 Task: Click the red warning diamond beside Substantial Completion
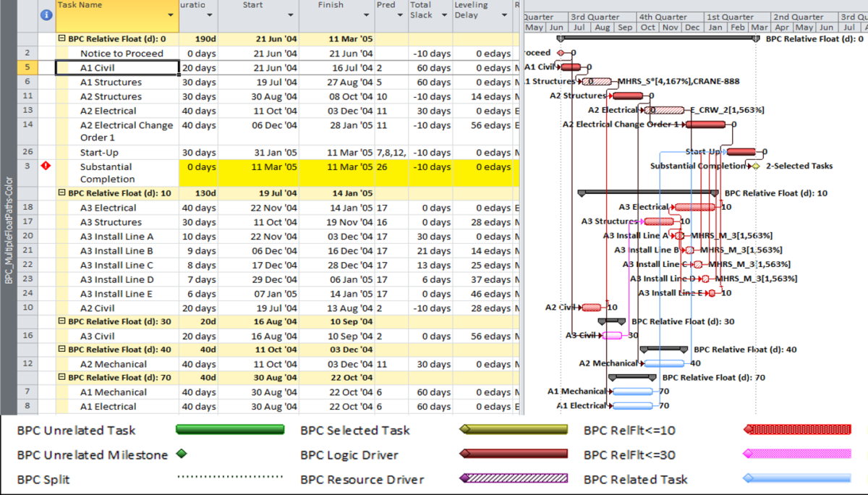(x=46, y=166)
